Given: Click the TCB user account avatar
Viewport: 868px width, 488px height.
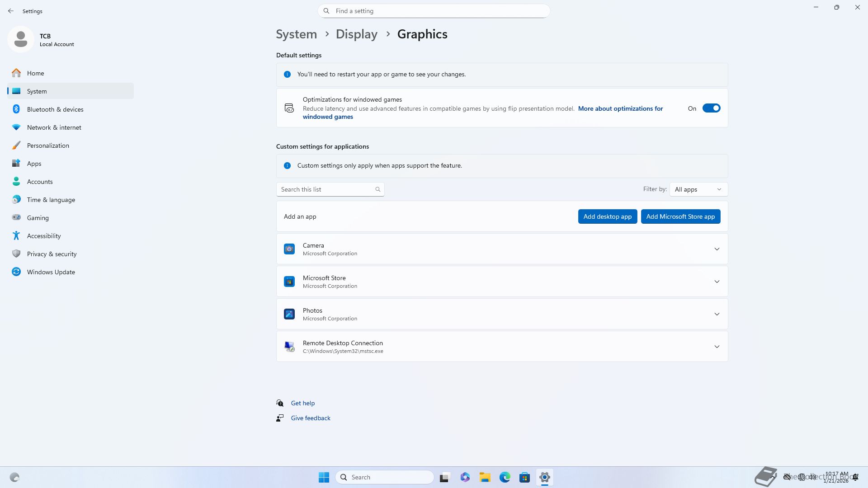Looking at the screenshot, I should [21, 39].
